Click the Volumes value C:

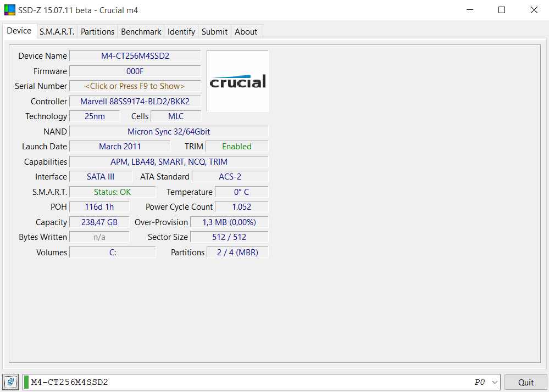tap(113, 253)
